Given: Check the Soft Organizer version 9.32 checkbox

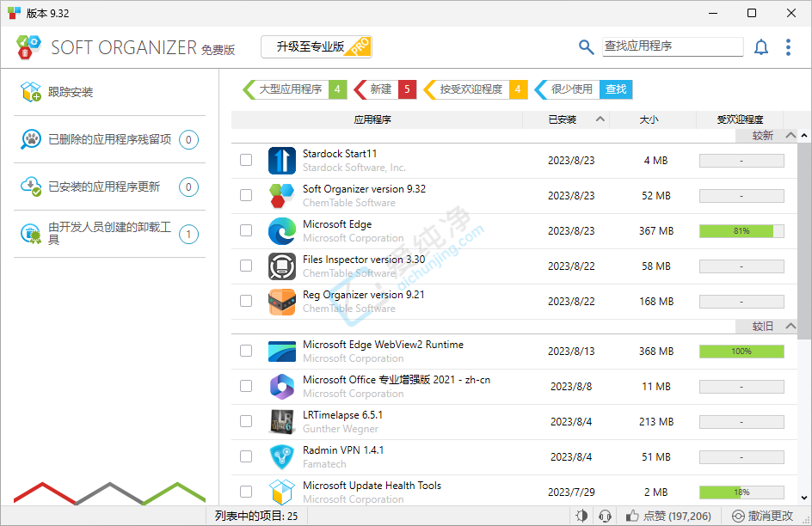Looking at the screenshot, I should coord(246,195).
